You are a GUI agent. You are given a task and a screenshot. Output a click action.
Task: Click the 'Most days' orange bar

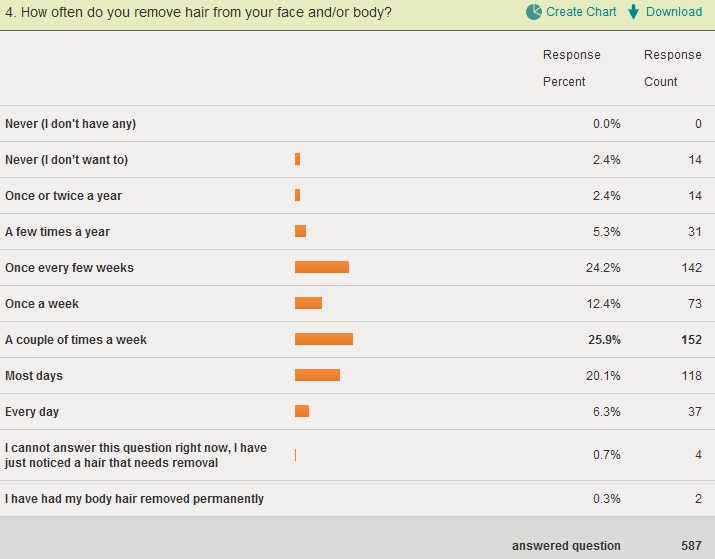coord(317,375)
